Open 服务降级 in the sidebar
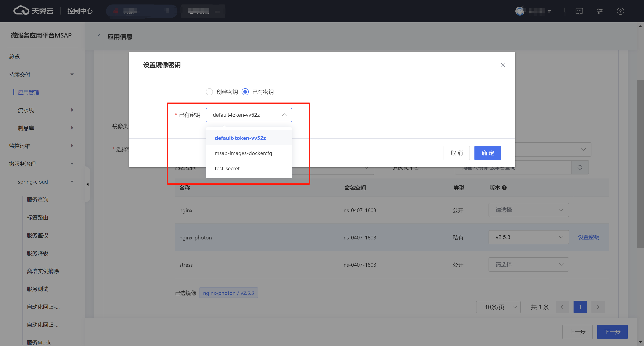 pos(38,253)
